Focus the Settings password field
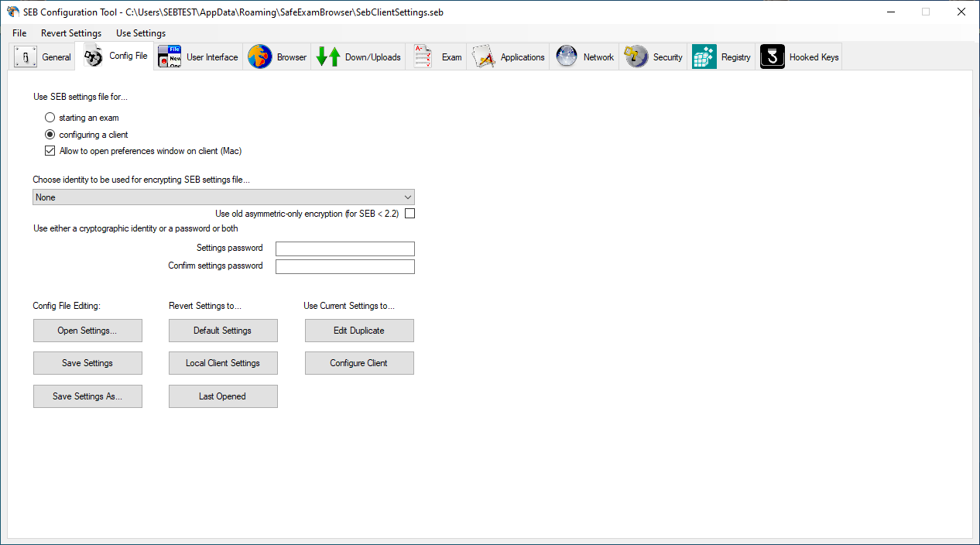Image resolution: width=980 pixels, height=545 pixels. [345, 249]
